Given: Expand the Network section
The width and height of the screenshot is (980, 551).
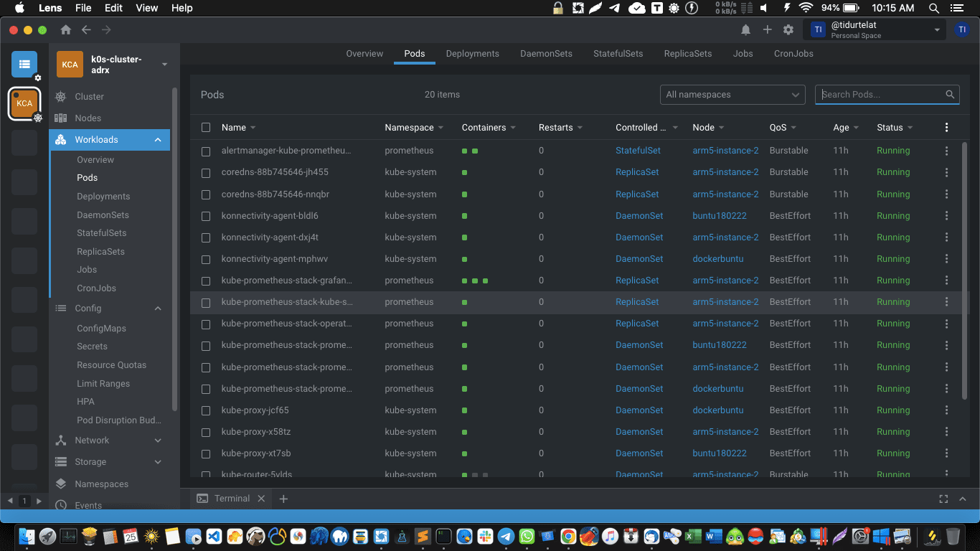Looking at the screenshot, I should coord(158,441).
